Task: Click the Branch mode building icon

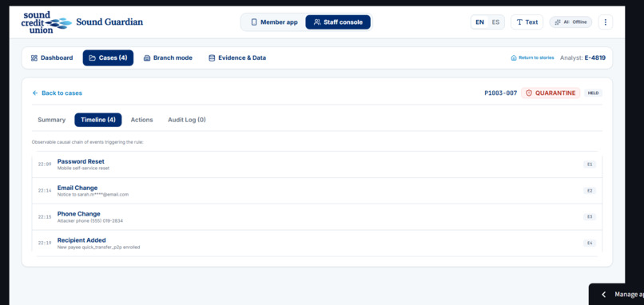Action: coord(147,57)
